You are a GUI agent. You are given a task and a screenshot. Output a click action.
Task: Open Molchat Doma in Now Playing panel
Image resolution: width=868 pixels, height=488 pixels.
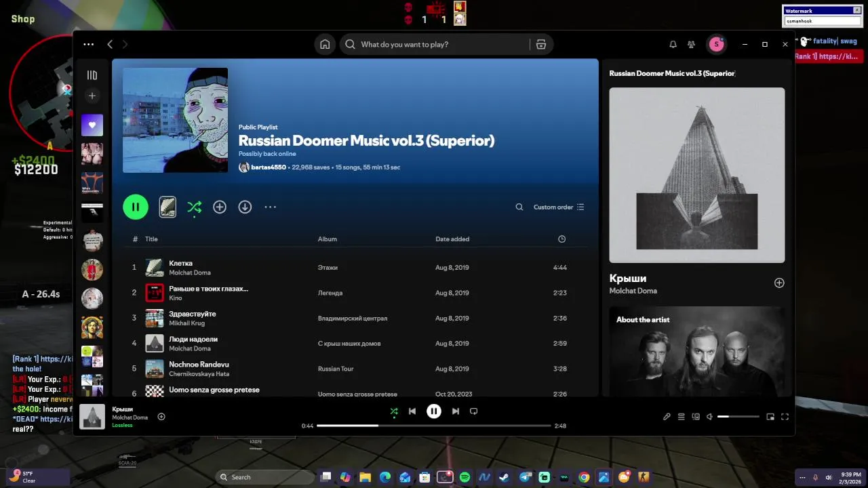[x=633, y=291]
